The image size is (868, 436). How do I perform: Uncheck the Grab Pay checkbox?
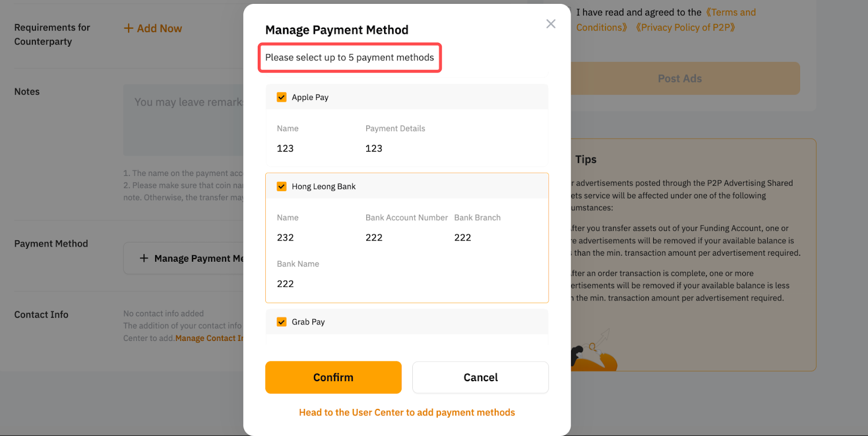point(282,322)
